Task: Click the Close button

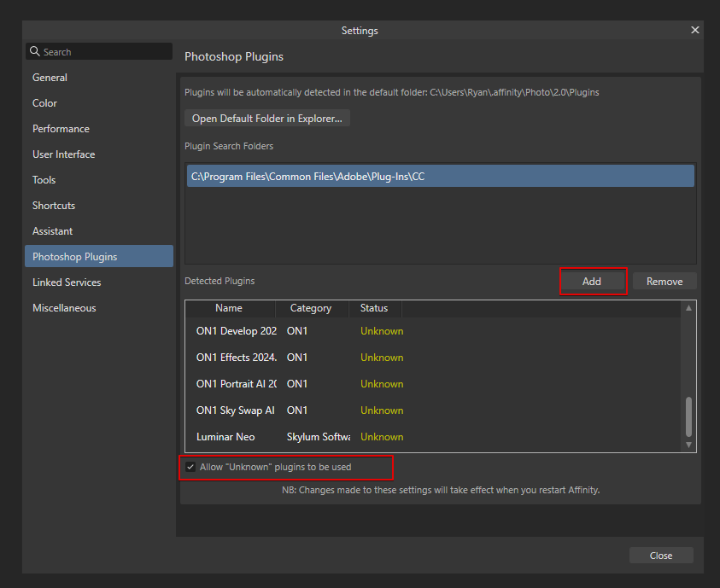Action: point(661,556)
